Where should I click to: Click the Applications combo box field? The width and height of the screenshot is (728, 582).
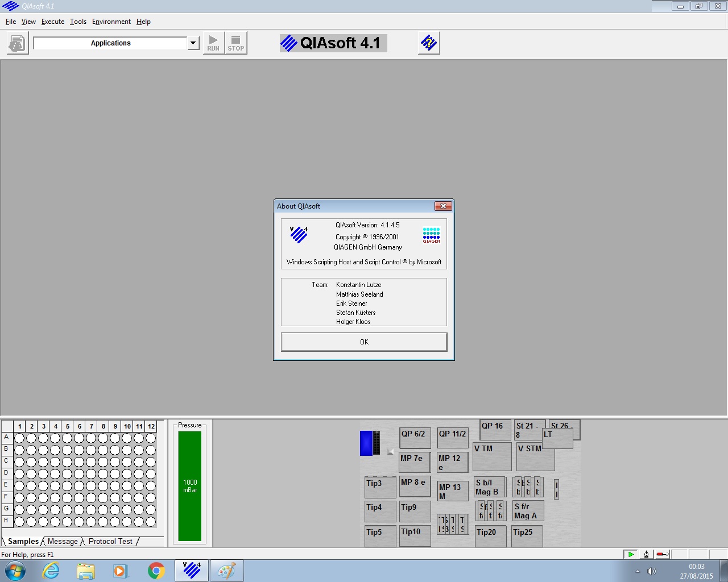point(110,43)
